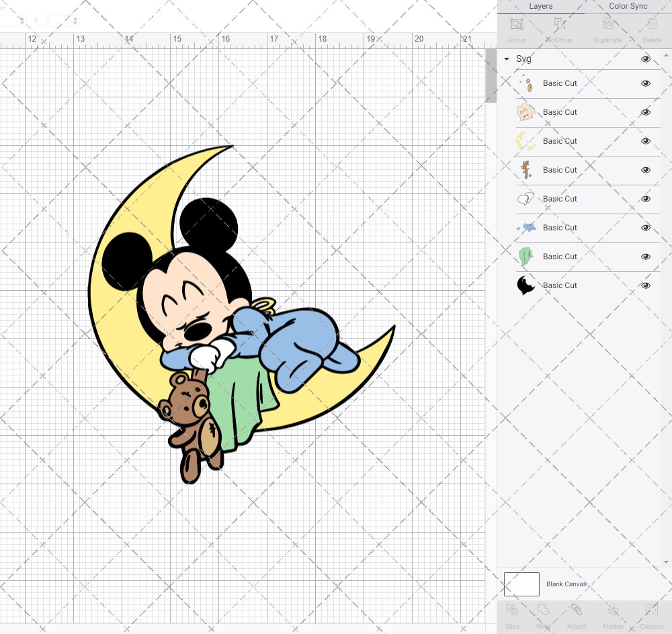Click the Duplicate icon
This screenshot has height=634, width=672.
click(607, 24)
